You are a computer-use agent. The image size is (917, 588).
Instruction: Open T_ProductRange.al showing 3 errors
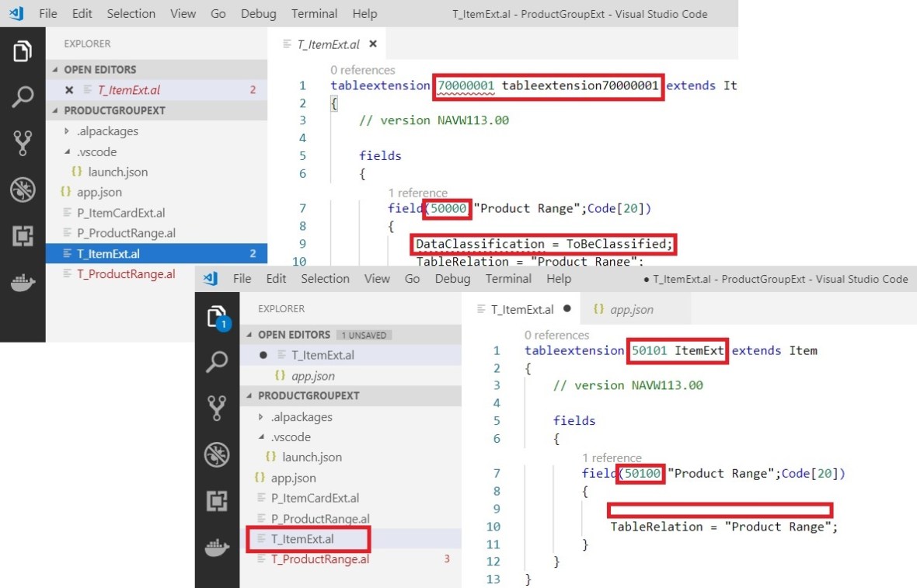click(x=319, y=559)
